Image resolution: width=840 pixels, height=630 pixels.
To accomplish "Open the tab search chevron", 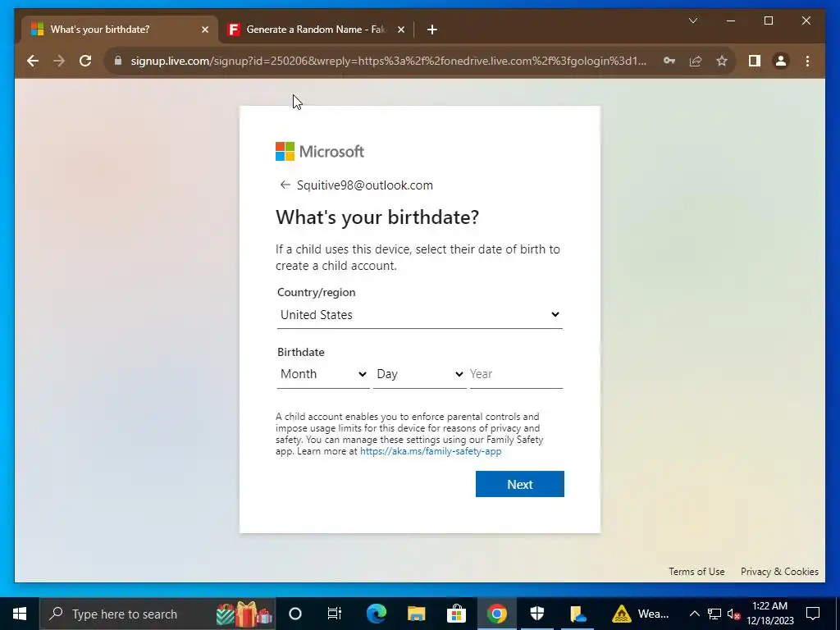I will [692, 21].
